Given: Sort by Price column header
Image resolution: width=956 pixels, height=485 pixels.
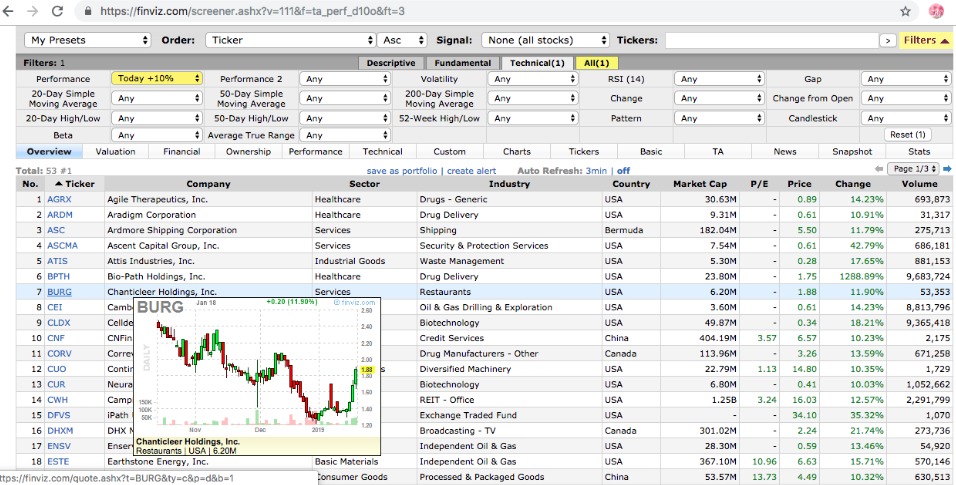Looking at the screenshot, I should pos(799,184).
